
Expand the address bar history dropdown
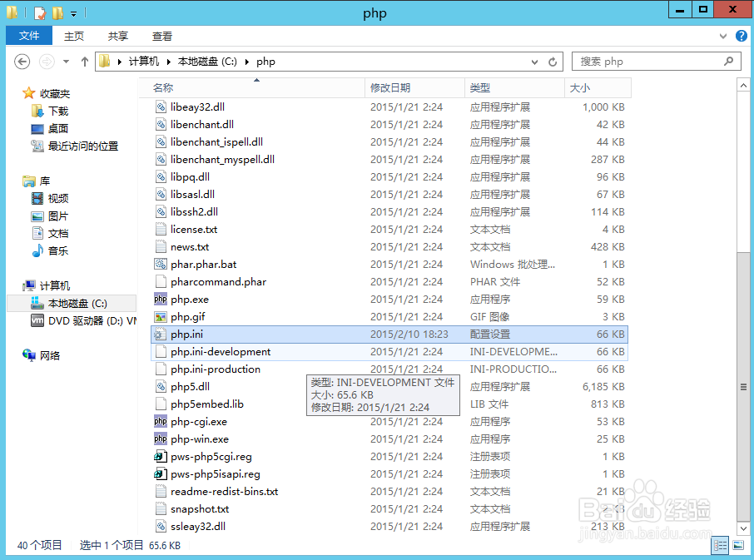(534, 62)
